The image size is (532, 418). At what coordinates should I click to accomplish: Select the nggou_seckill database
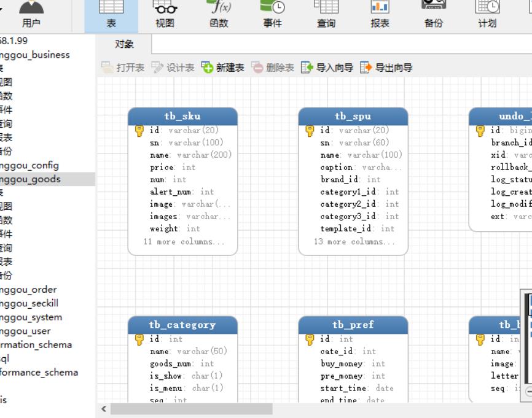[x=29, y=303]
